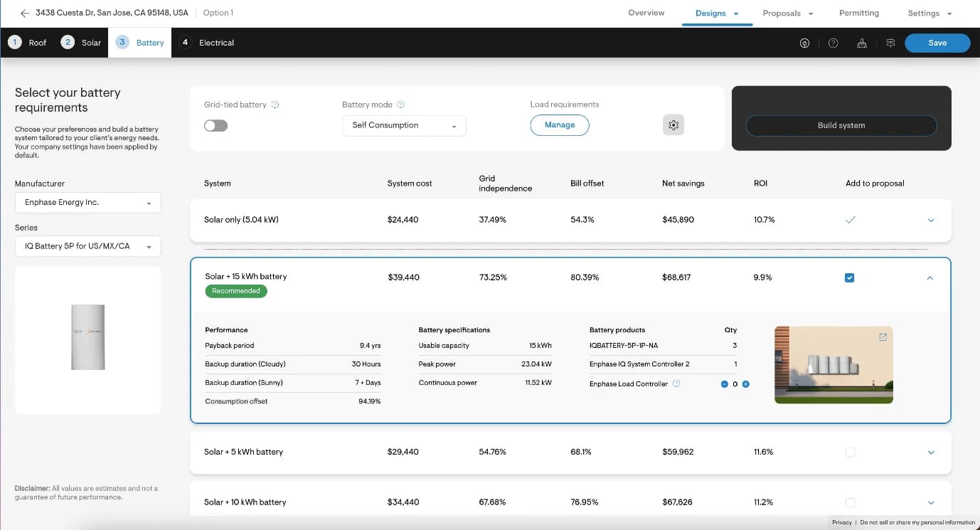Image resolution: width=980 pixels, height=530 pixels.
Task: Click the info icon beside Enphase Load Controller
Action: [676, 383]
